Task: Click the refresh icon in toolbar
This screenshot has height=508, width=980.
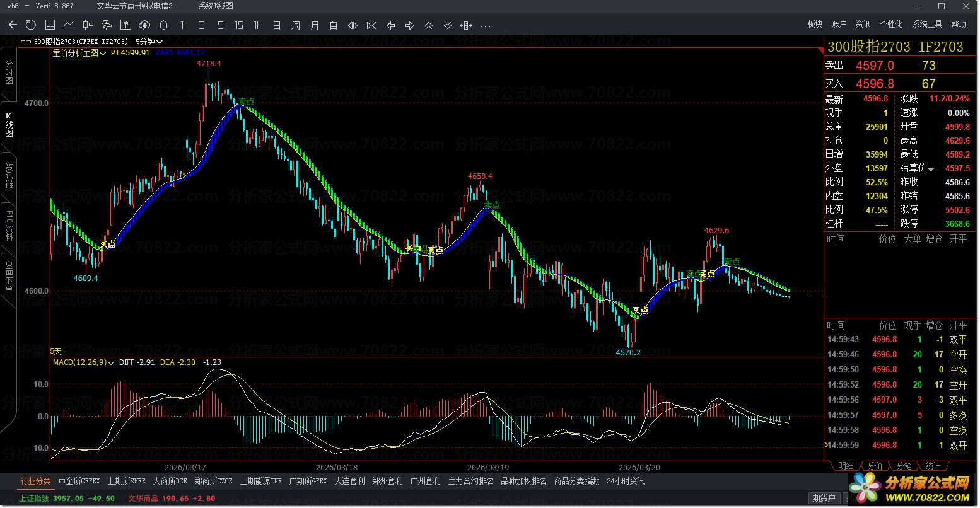Action: tap(31, 25)
